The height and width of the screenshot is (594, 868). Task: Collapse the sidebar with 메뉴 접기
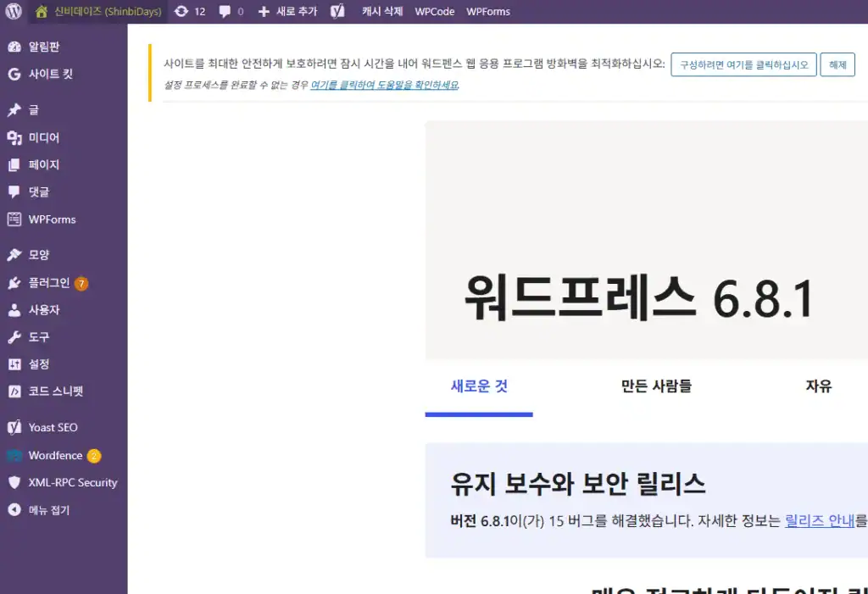coord(14,509)
